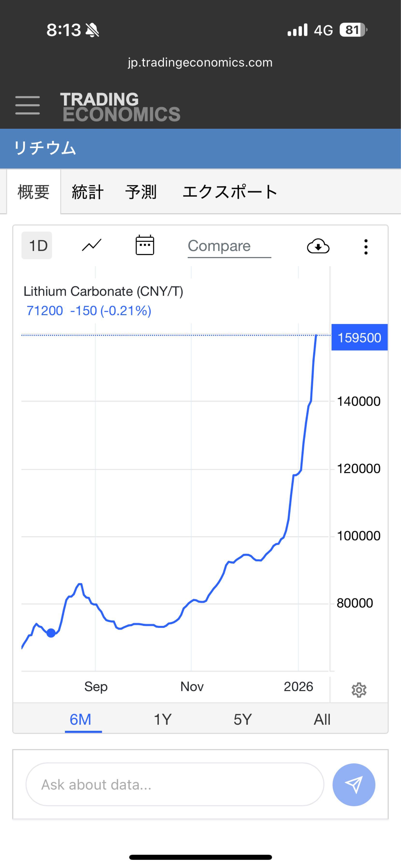This screenshot has width=401, height=868.
Task: Select the 1Y time range
Action: tap(162, 719)
